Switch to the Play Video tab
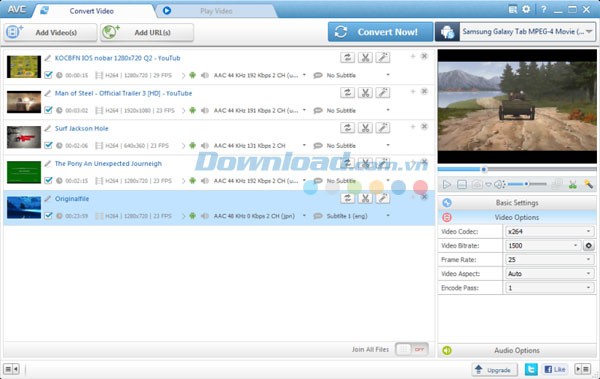 [216, 11]
